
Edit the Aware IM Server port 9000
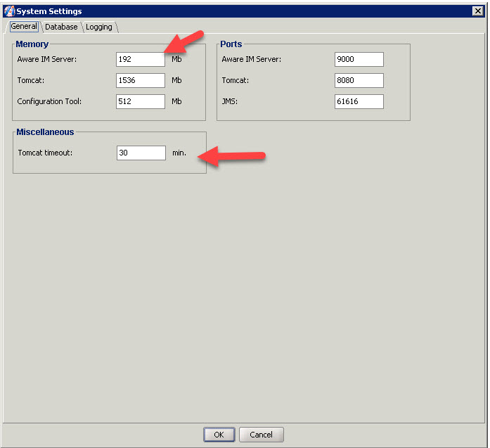point(359,59)
